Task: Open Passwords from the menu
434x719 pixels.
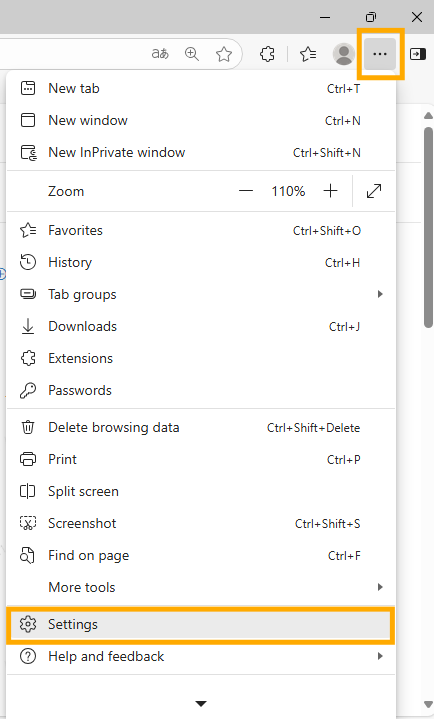Action: pos(201,391)
